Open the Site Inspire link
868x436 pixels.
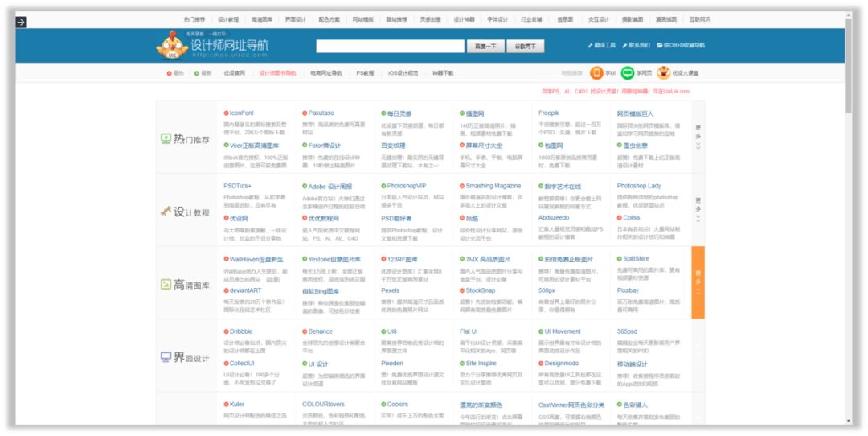coord(481,364)
